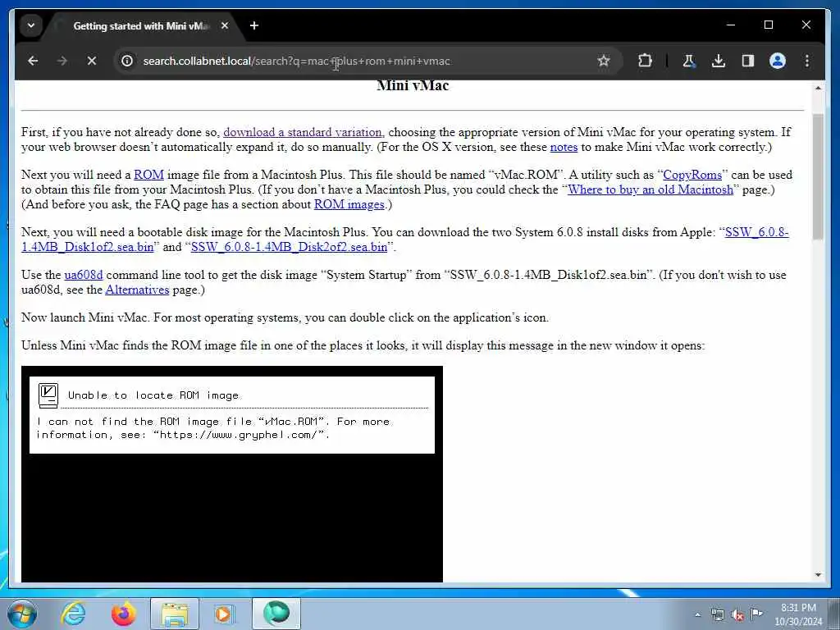The image size is (840, 630).
Task: Open a new tab with plus button
Action: point(254,25)
